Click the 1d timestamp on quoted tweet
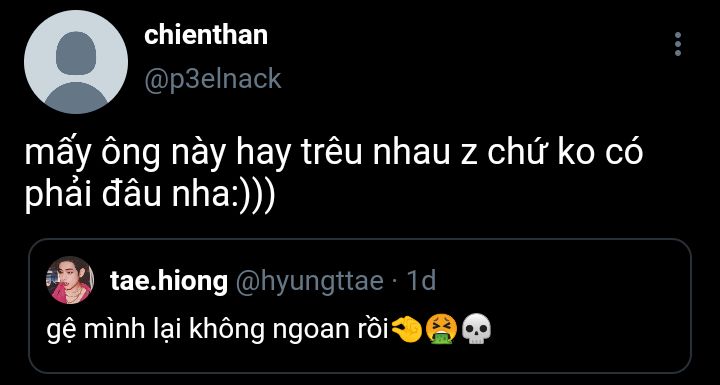 pyautogui.click(x=422, y=280)
